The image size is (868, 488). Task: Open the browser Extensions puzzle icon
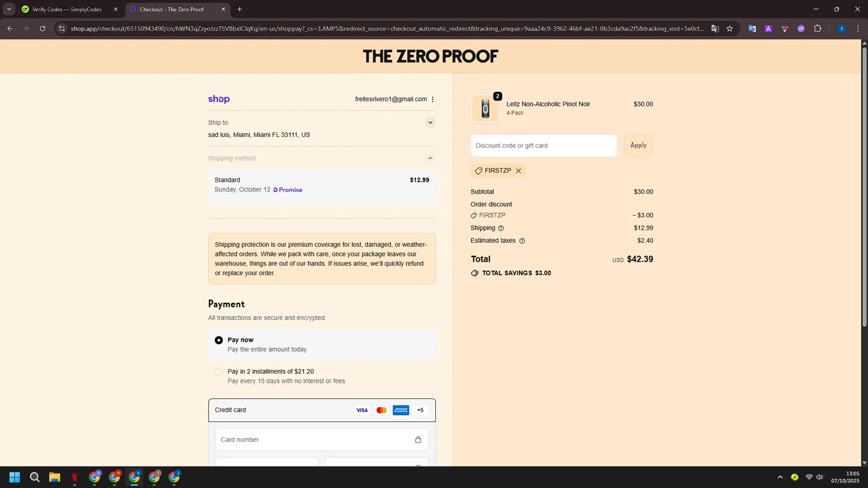coord(818,28)
